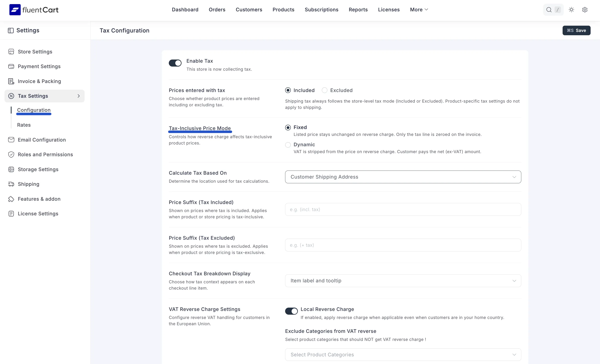The height and width of the screenshot is (364, 600).
Task: Open Checkout Tax Breakdown Display dropdown
Action: coord(403,281)
